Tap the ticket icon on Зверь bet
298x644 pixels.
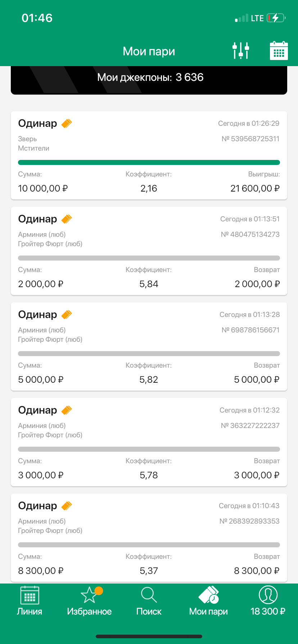click(67, 123)
